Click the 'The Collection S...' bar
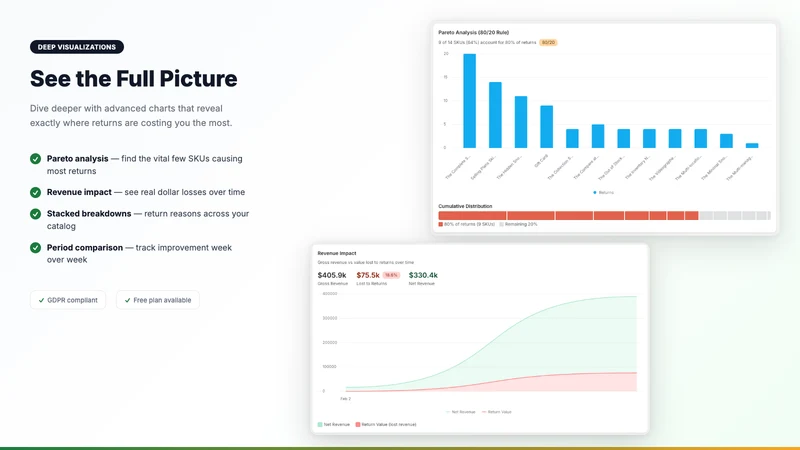The image size is (800, 450). pyautogui.click(x=572, y=138)
